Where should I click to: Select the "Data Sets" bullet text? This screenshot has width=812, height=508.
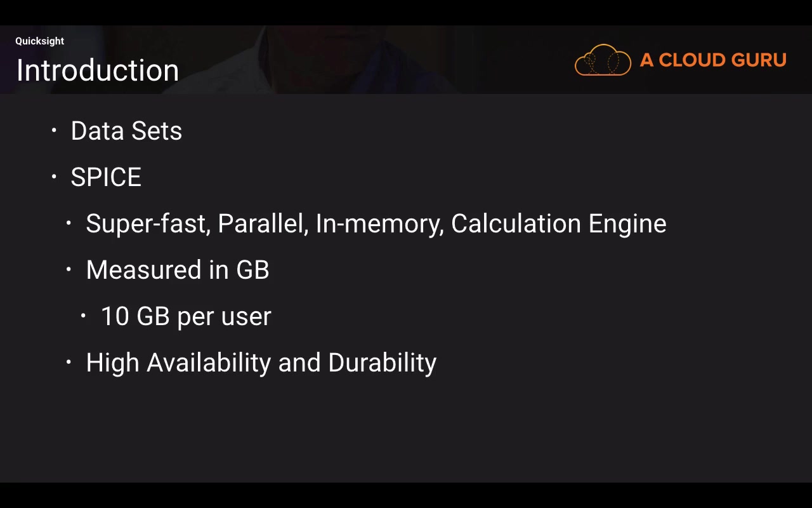pos(126,131)
